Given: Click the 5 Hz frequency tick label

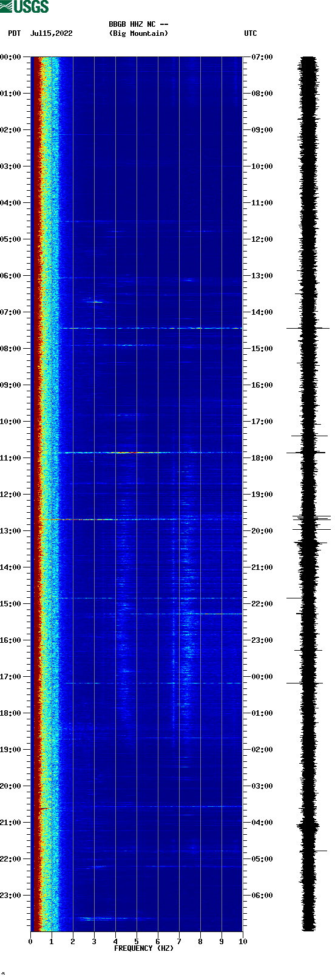Looking at the screenshot, I should [x=137, y=942].
